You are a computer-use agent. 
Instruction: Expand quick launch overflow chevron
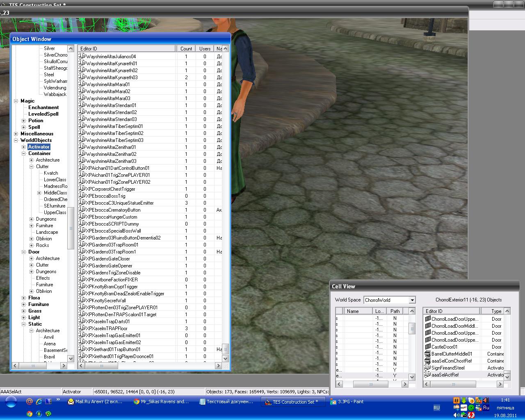point(58,399)
